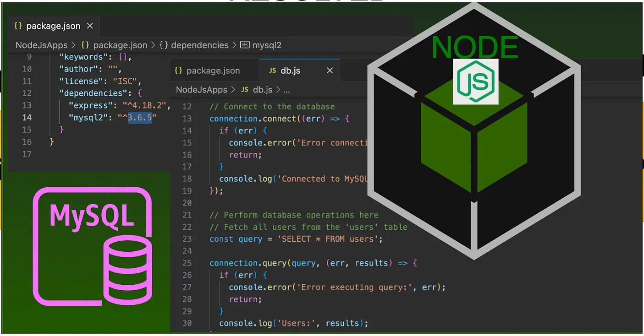Click line number 9 in package.json
This screenshot has height=336, width=644.
(29, 57)
